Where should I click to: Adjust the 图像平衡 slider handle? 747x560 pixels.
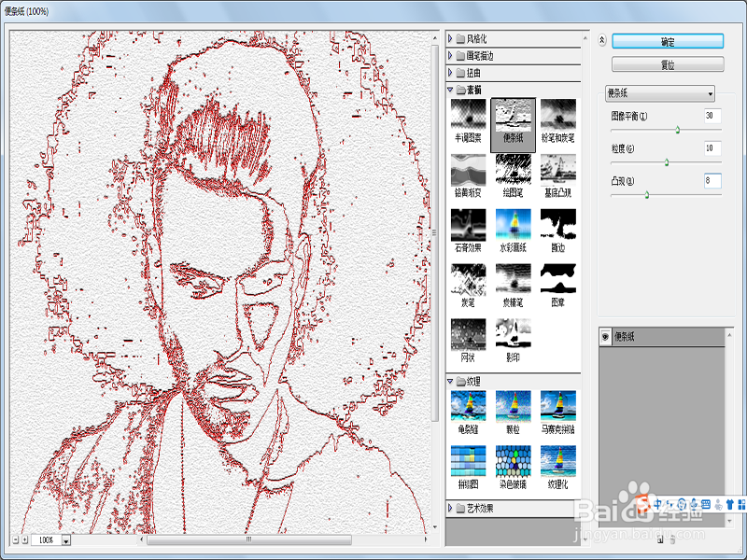coord(678,130)
